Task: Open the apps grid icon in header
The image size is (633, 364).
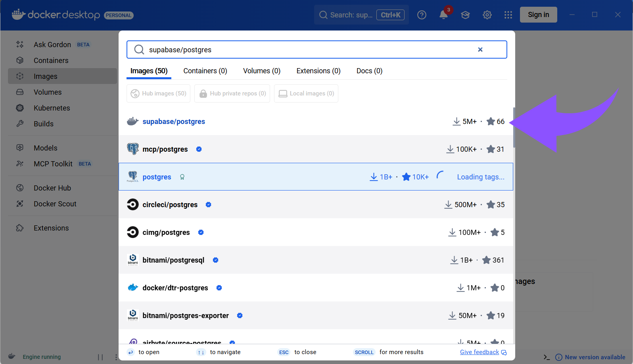Action: coord(508,15)
